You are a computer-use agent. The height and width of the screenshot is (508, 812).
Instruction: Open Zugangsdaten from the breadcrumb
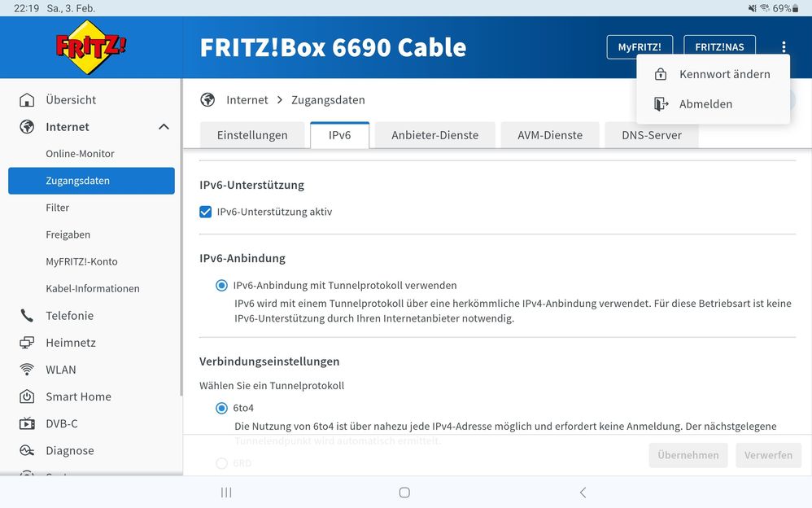pyautogui.click(x=328, y=99)
